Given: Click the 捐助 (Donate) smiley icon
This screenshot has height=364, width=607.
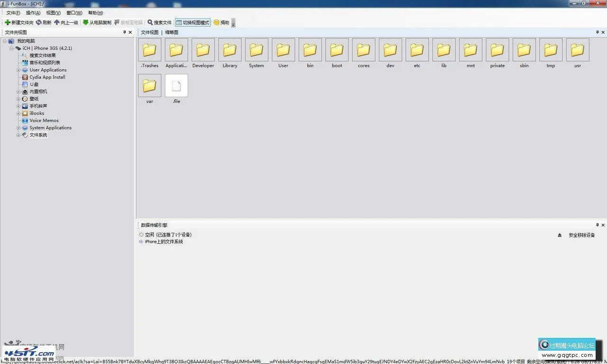Looking at the screenshot, I should (217, 22).
